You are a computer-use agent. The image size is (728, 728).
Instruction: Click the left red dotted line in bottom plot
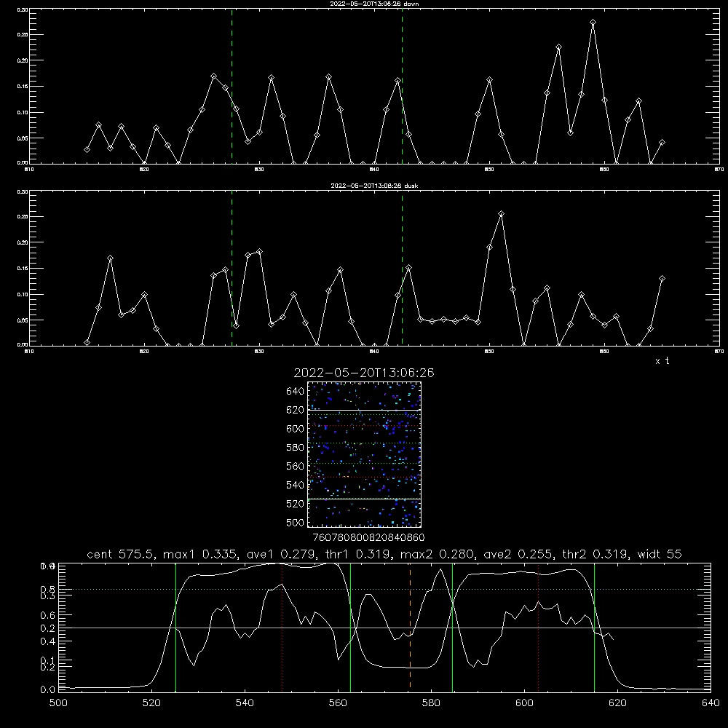[282, 627]
